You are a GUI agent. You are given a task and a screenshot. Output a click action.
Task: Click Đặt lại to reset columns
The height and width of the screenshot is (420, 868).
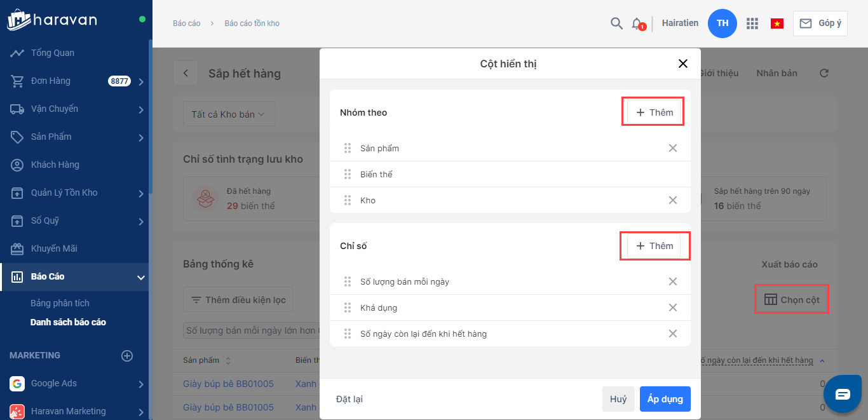(349, 399)
